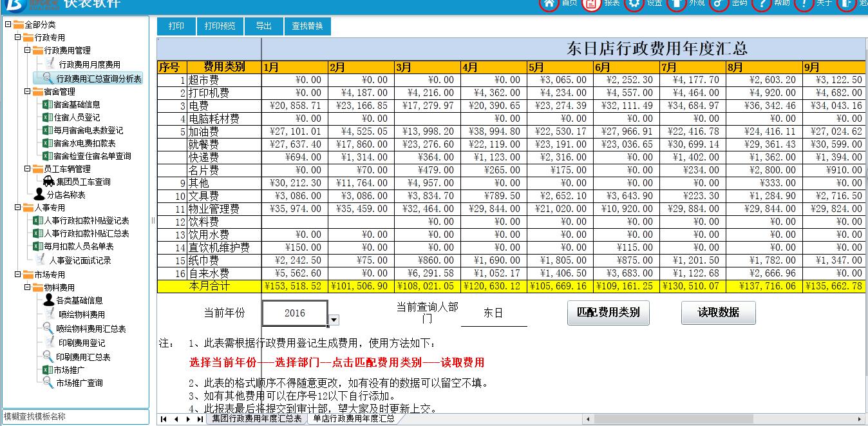Image resolution: width=868 pixels, height=426 pixels.
Task: Collapse the 市场专用 folder
Action: click(x=18, y=275)
